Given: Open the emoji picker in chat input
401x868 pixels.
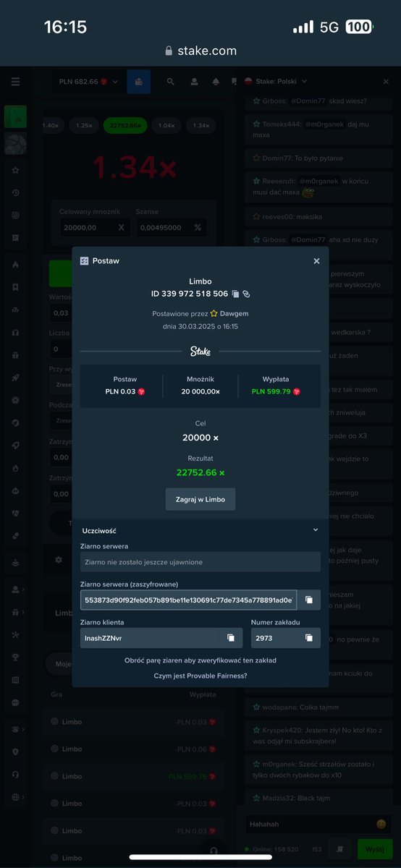Looking at the screenshot, I should click(381, 824).
